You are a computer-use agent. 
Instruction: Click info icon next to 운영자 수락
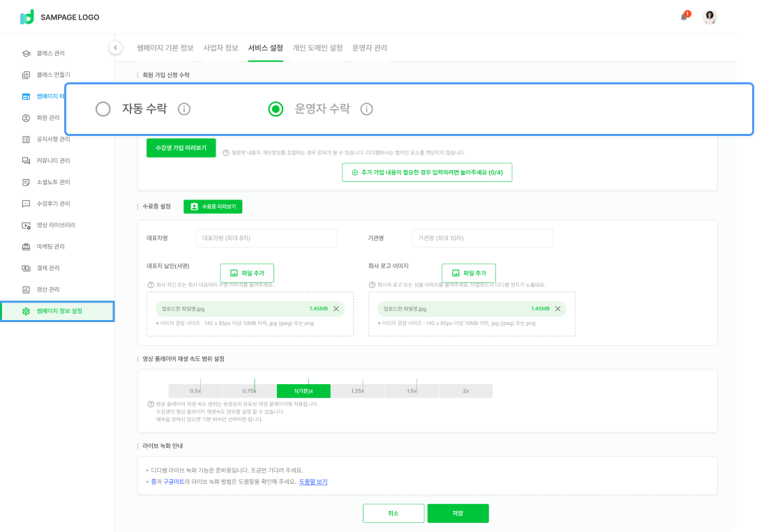click(x=366, y=109)
